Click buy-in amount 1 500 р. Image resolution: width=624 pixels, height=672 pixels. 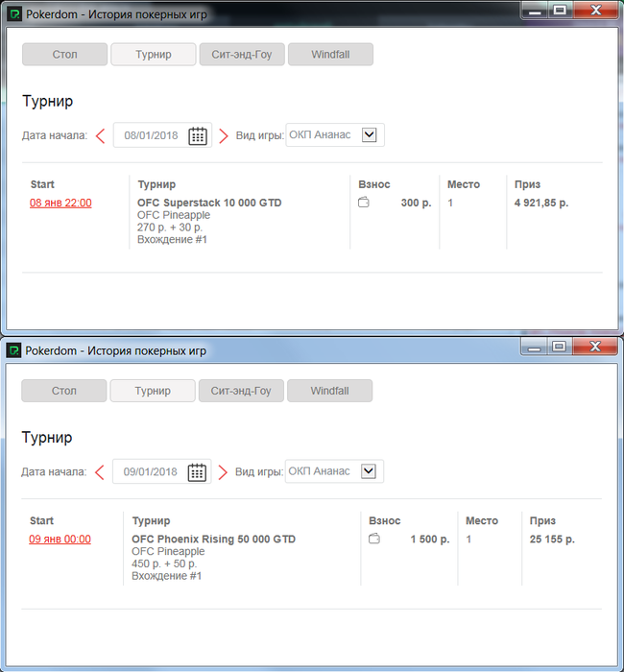coord(430,540)
